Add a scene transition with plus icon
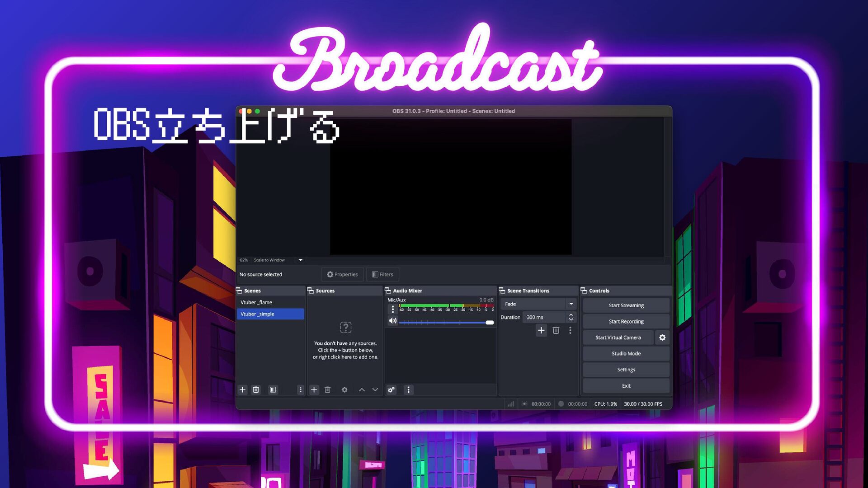 pyautogui.click(x=541, y=330)
